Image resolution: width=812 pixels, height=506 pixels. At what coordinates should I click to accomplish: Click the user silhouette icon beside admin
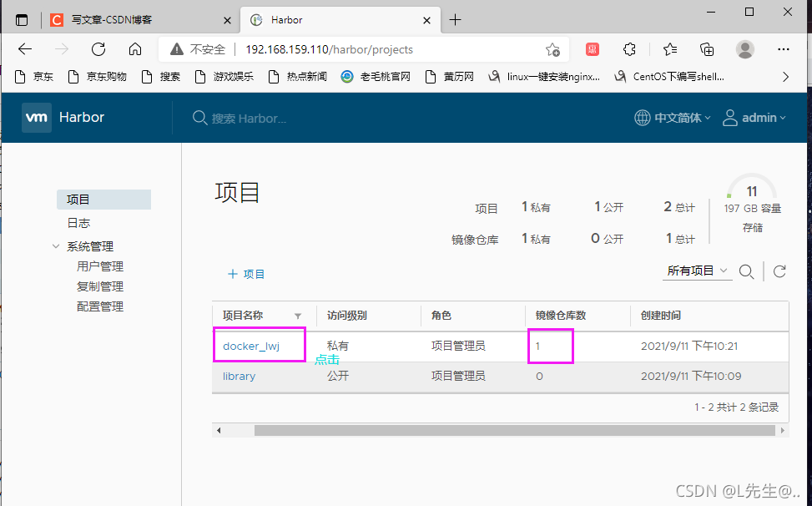point(730,117)
